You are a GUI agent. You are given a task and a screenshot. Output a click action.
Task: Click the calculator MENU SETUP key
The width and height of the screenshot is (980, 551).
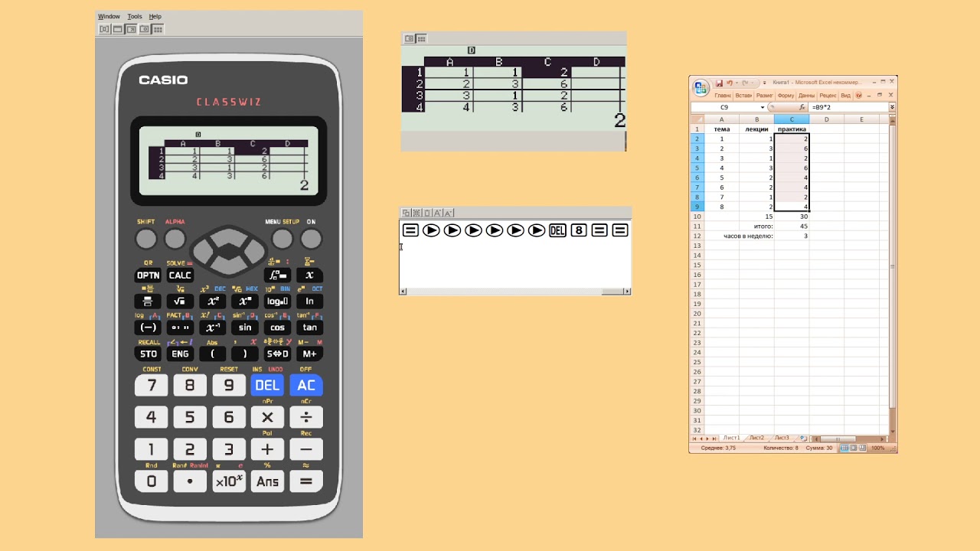282,239
